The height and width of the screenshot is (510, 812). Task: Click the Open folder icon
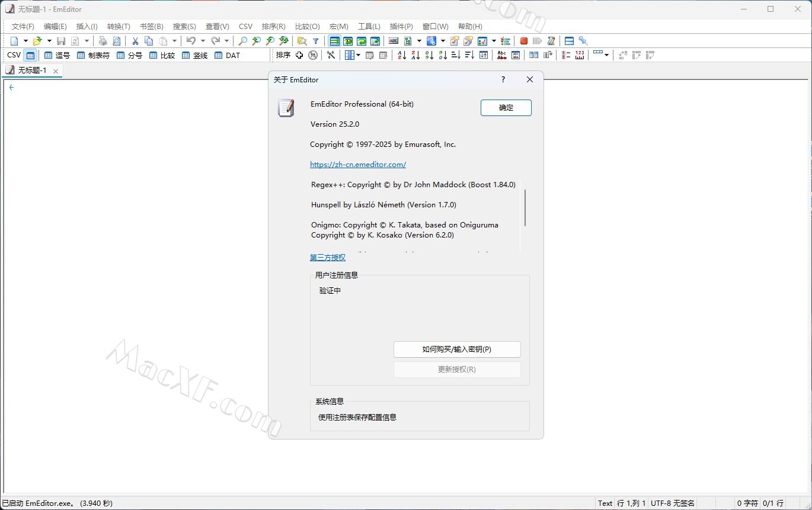coord(37,41)
